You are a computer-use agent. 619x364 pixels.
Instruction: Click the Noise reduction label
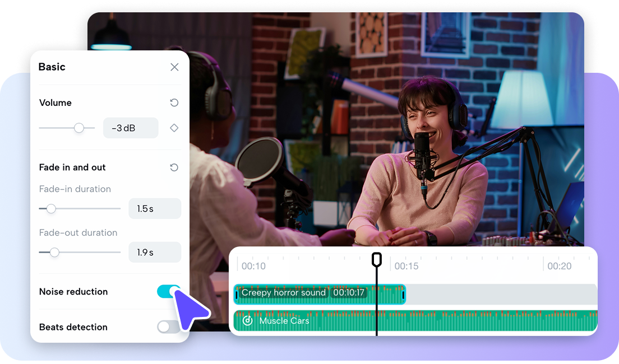point(73,291)
